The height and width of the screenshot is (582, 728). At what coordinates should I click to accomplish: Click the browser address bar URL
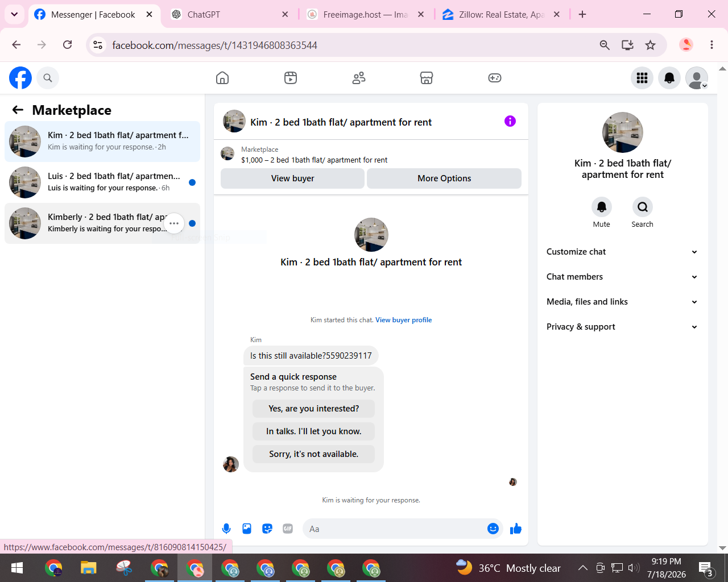coord(214,45)
